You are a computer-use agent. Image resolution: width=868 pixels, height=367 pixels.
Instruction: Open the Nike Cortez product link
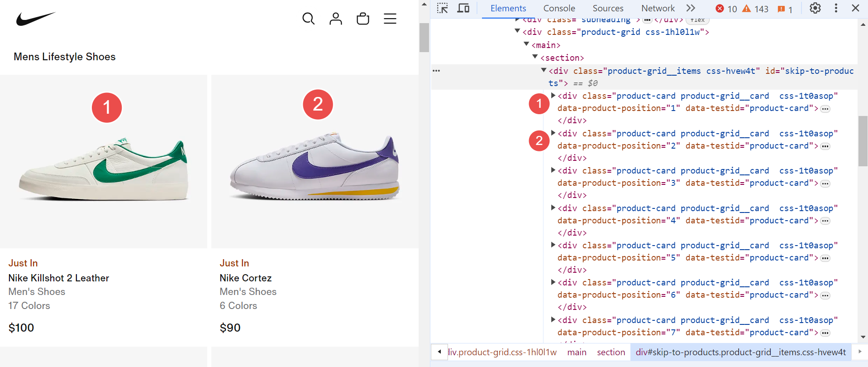click(246, 278)
